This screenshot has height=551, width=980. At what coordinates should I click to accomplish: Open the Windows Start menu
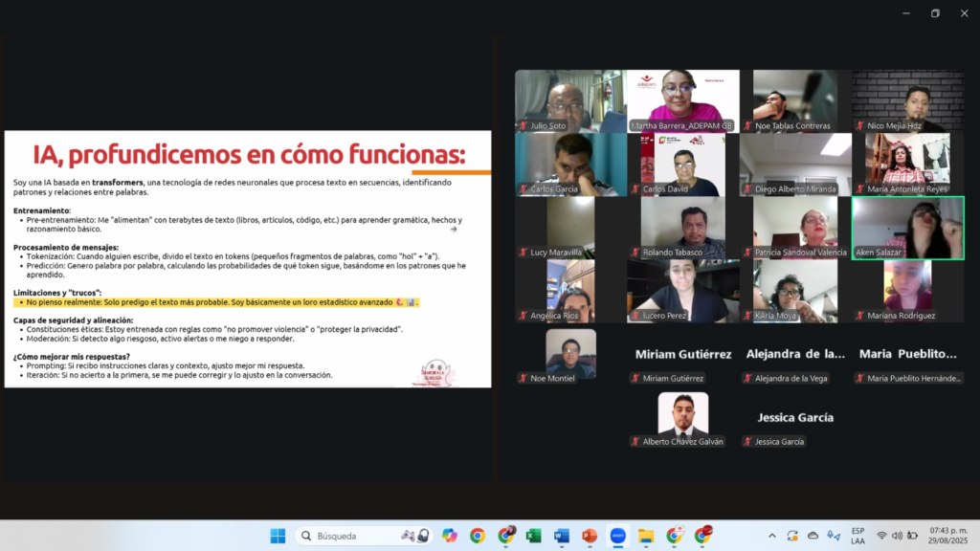pos(278,536)
